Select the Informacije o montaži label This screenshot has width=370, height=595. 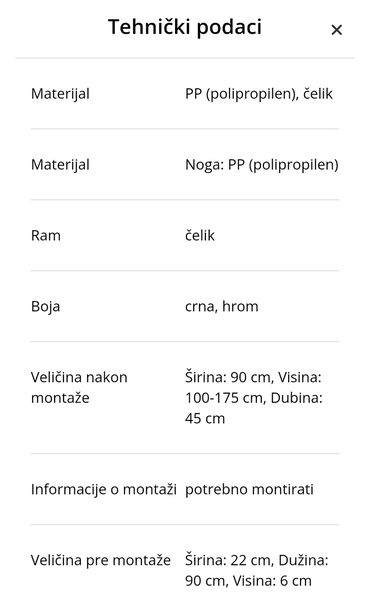coord(104,489)
